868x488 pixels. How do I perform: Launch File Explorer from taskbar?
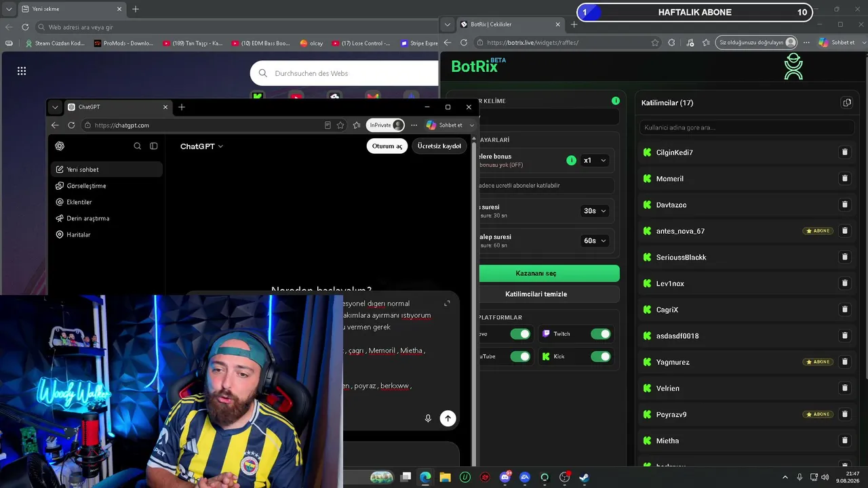click(x=445, y=477)
